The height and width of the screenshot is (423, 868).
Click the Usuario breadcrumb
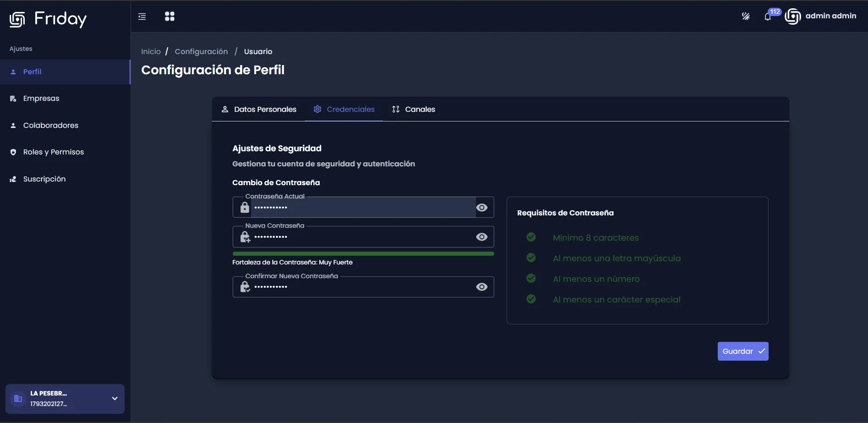(258, 51)
